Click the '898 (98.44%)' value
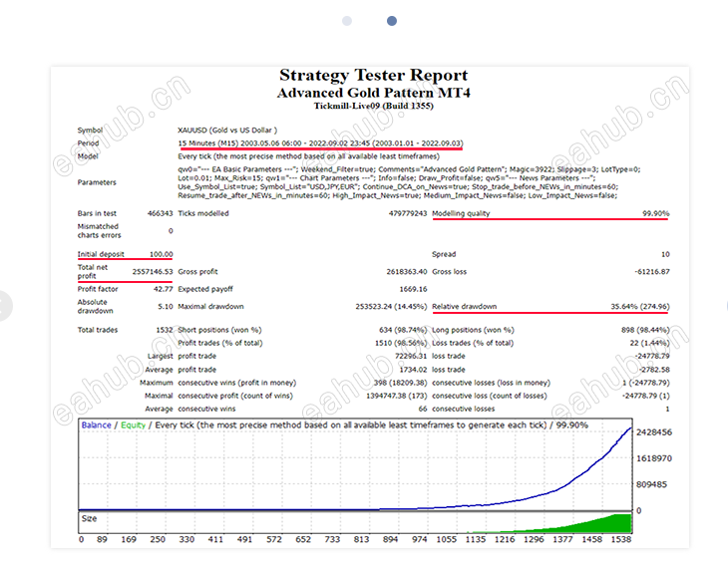This screenshot has width=728, height=562. (645, 330)
